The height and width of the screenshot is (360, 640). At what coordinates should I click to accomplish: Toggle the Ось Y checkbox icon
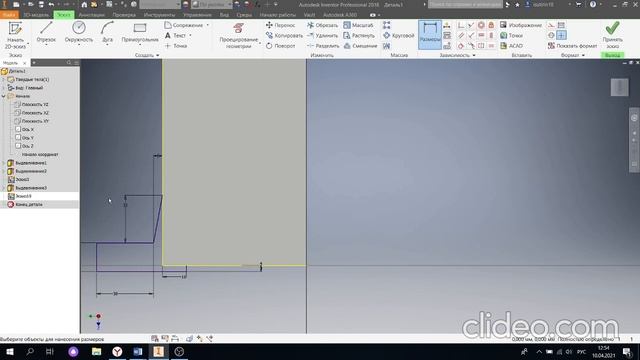18,138
